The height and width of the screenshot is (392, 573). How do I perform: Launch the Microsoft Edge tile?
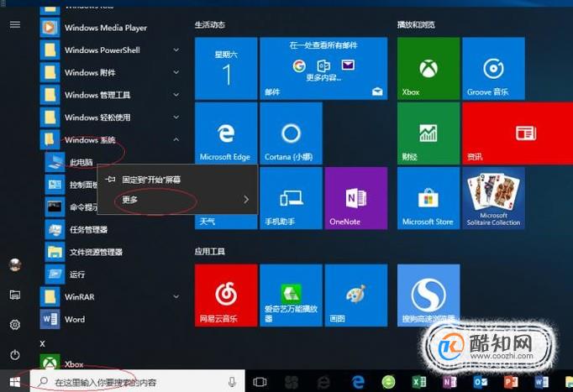point(226,133)
